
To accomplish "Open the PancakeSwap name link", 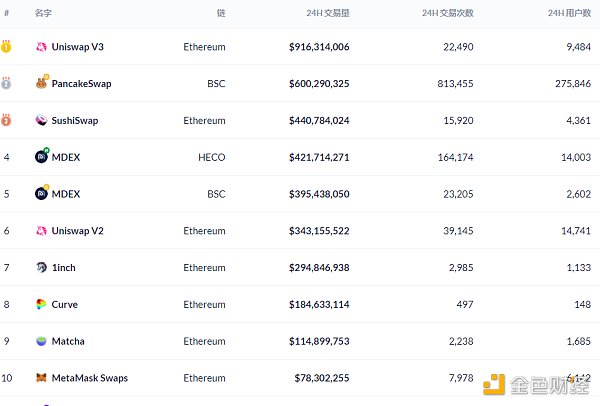I will click(81, 84).
